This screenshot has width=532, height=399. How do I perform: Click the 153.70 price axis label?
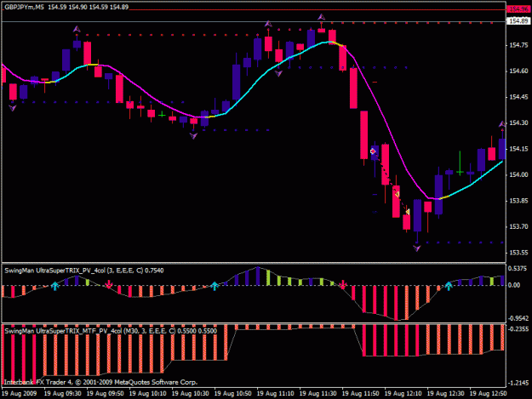(x=518, y=226)
